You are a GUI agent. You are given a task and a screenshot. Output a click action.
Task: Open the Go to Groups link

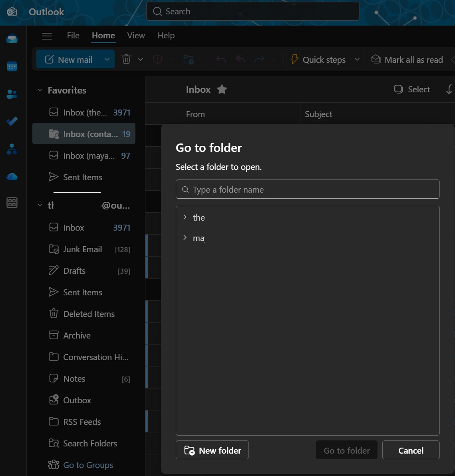[88, 465]
